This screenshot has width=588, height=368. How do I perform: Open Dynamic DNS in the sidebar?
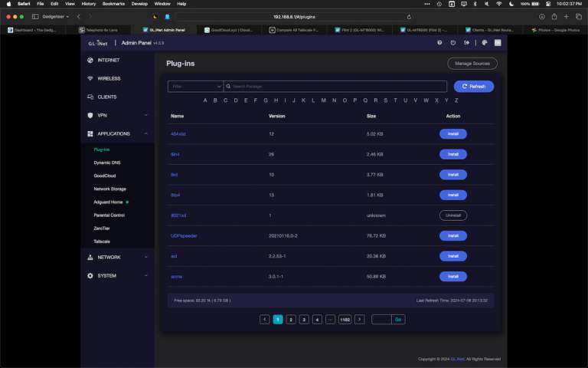(107, 163)
